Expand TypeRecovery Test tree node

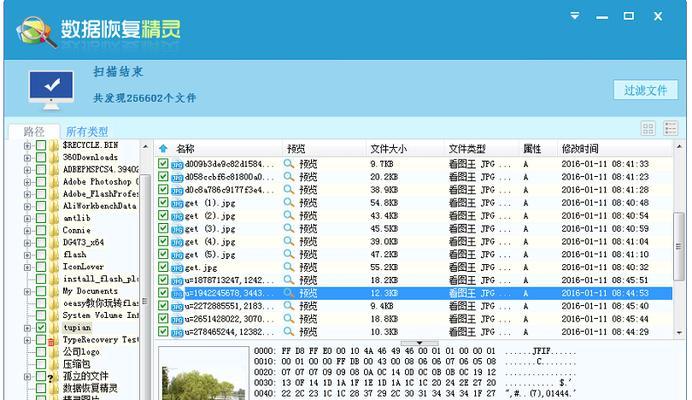pyautogui.click(x=27, y=340)
